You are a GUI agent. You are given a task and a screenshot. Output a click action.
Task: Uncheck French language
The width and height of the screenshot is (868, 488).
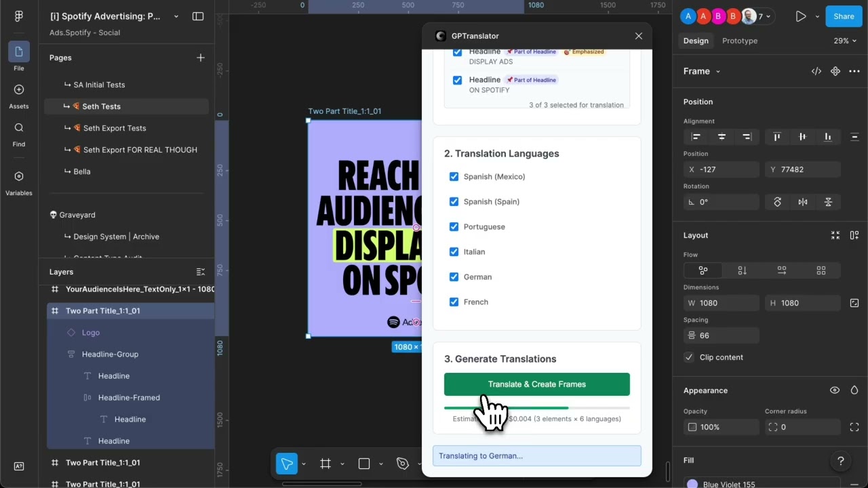tap(454, 302)
